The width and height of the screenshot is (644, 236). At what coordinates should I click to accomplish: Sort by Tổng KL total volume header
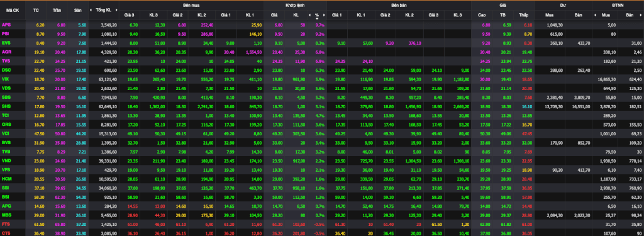click(104, 10)
